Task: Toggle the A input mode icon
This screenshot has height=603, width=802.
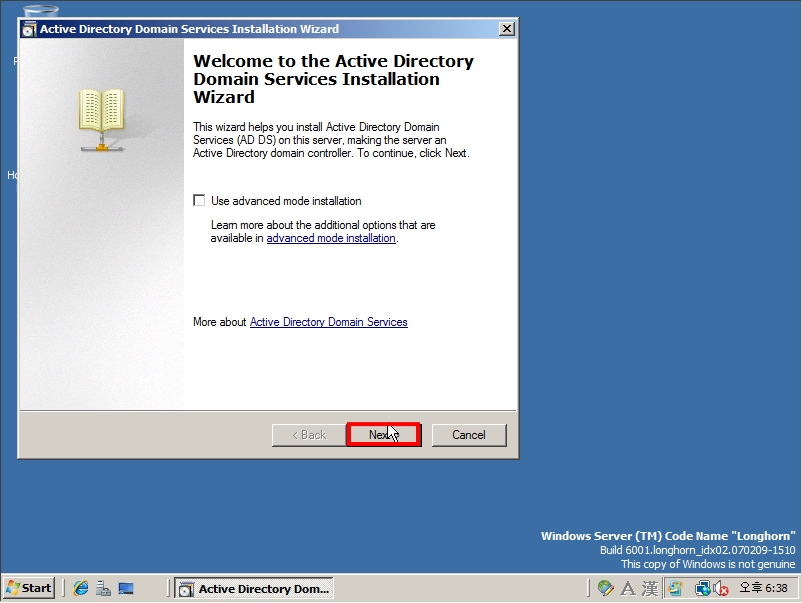Action: pyautogui.click(x=628, y=589)
